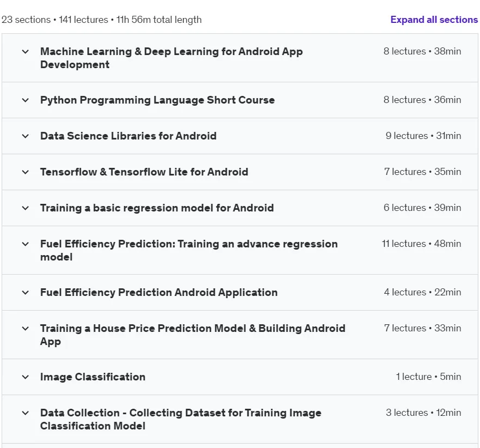
Task: Expand all sections link
Action: click(x=434, y=20)
